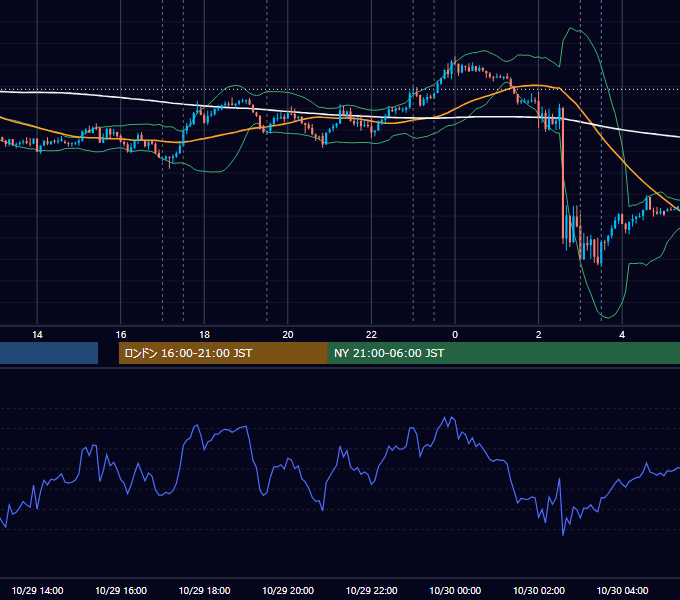Click the 0 hour axis label
The height and width of the screenshot is (600, 680).
tap(455, 335)
